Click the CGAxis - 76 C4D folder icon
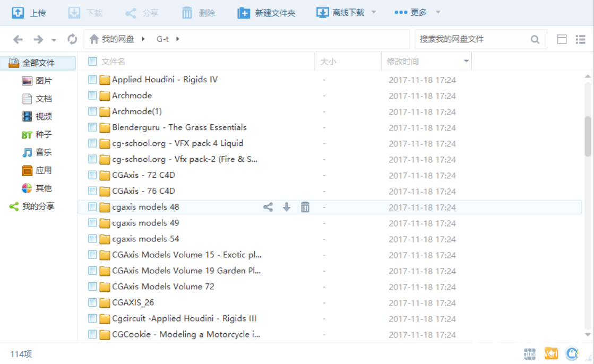The height and width of the screenshot is (364, 594). point(105,191)
